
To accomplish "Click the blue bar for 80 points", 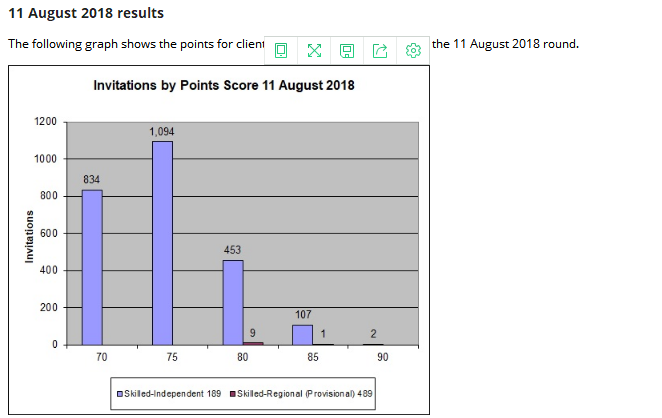I will [x=232, y=302].
